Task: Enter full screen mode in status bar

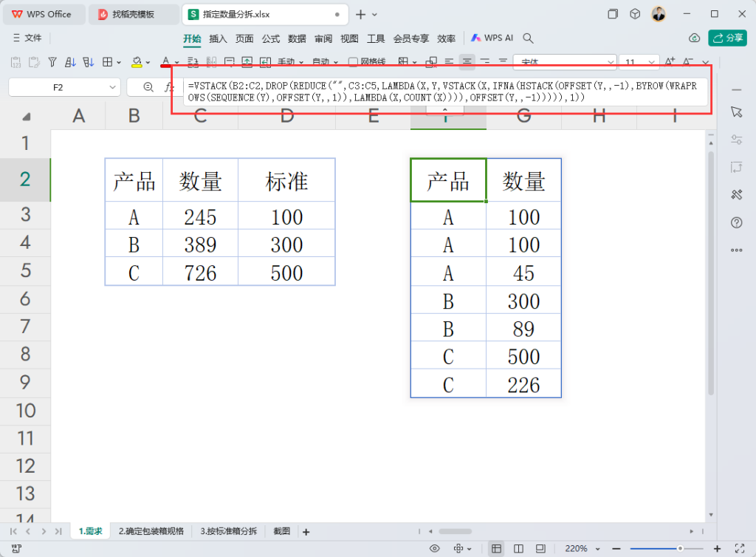Action: click(740, 548)
